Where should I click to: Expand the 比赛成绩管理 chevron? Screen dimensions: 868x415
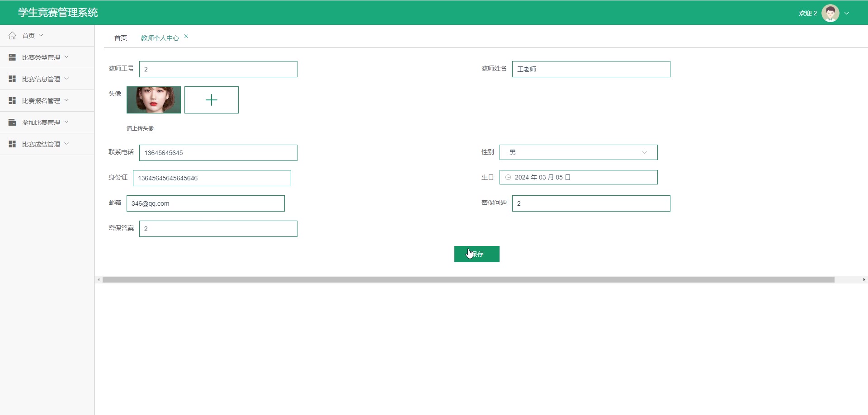(66, 143)
